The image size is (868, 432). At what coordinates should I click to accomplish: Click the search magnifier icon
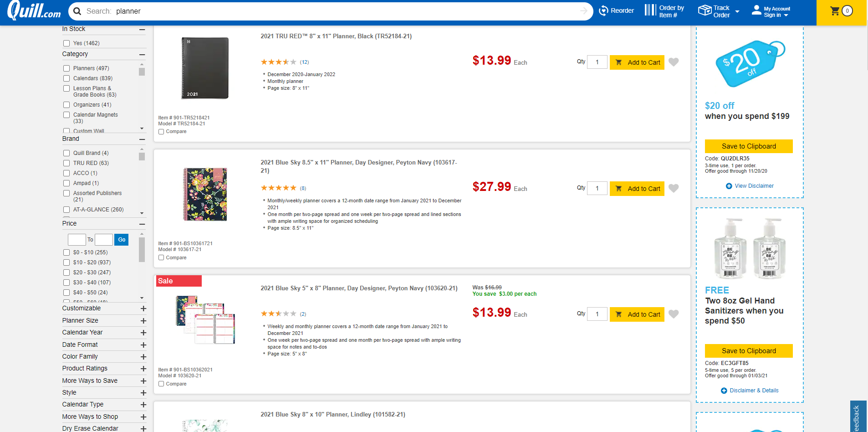click(x=77, y=11)
